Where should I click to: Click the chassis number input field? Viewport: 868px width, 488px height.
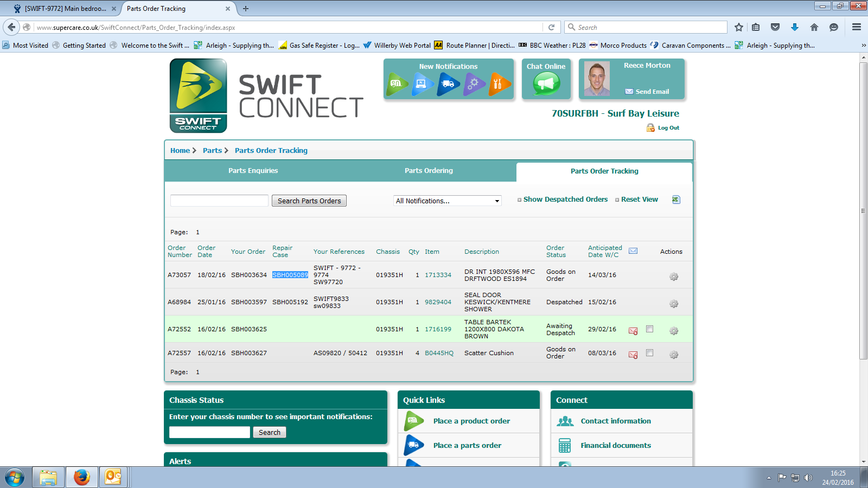(209, 432)
